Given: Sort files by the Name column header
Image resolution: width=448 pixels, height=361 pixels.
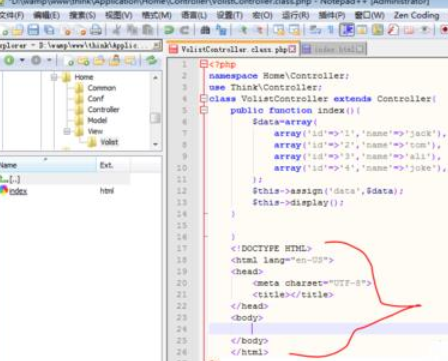Looking at the screenshot, I should pos(48,165).
